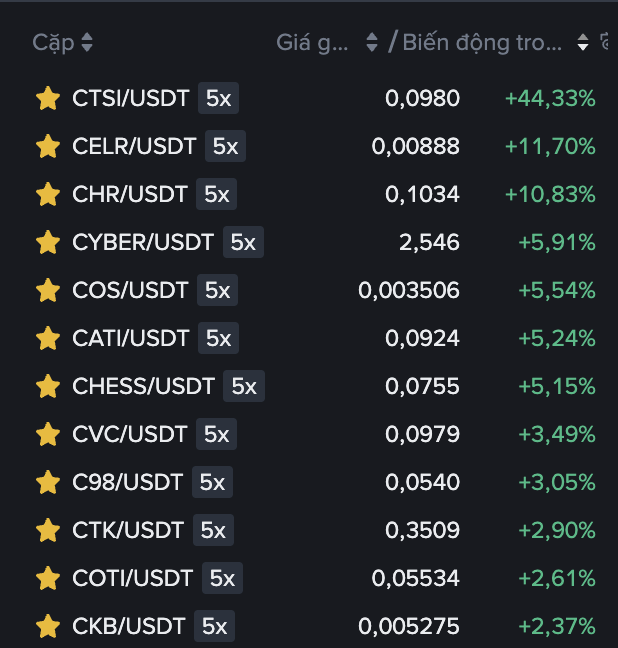Click the COS/USDT star icon

tap(47, 290)
